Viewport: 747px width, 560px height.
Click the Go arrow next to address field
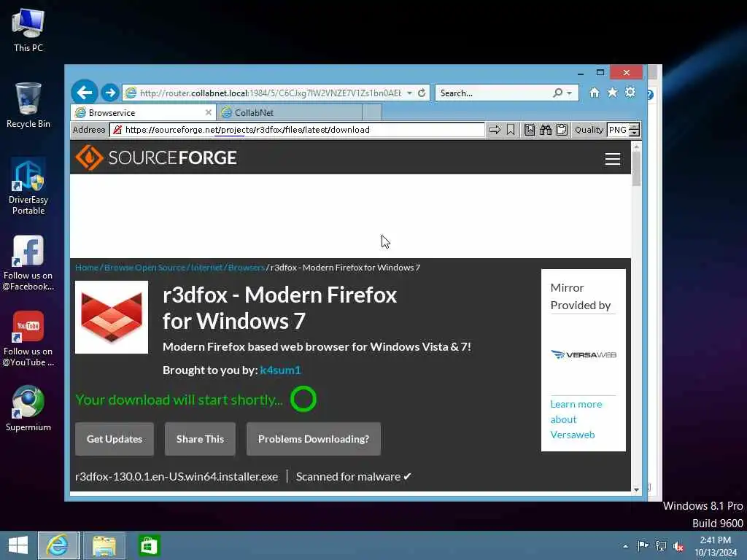click(x=495, y=130)
